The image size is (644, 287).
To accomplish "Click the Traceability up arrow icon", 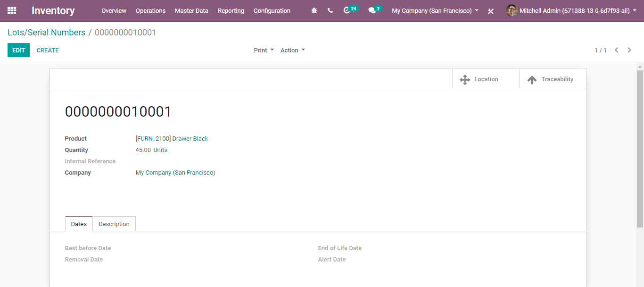I will coord(532,80).
